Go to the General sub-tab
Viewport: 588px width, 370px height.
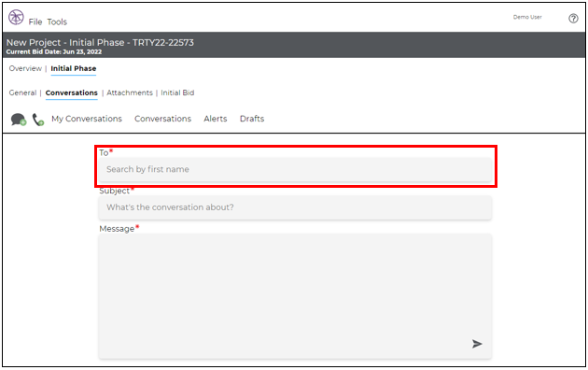point(23,92)
